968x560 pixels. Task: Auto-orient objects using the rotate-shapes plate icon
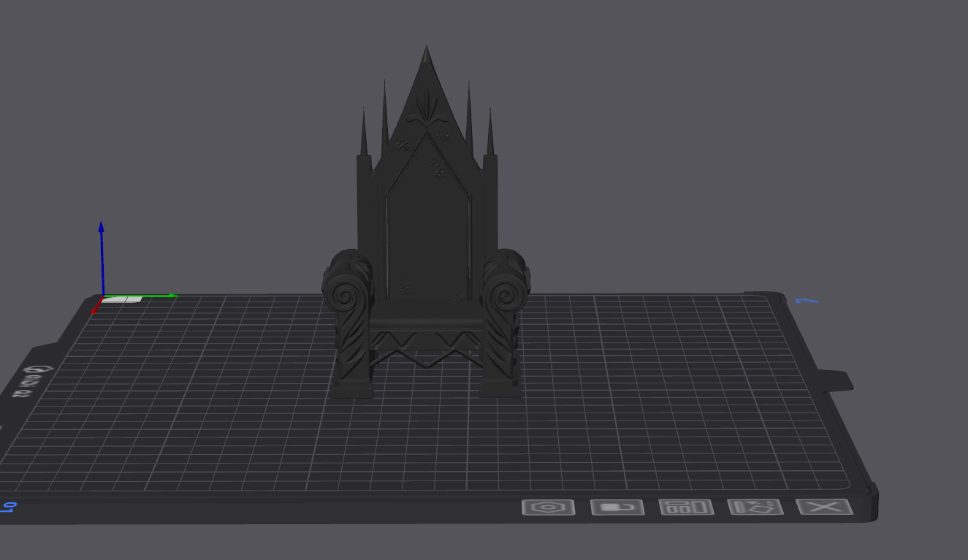pos(755,507)
